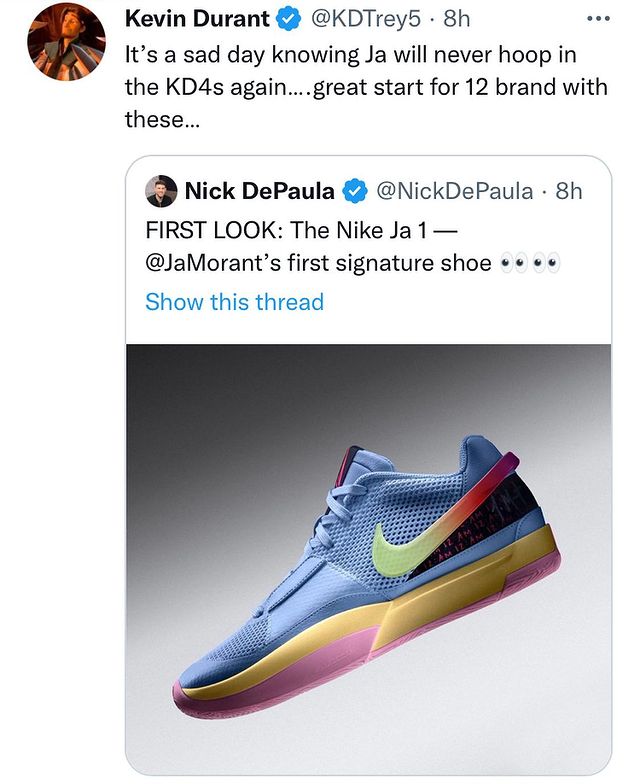640x784 pixels.
Task: Click Nick DePaula's small profile avatar
Action: pos(161,191)
